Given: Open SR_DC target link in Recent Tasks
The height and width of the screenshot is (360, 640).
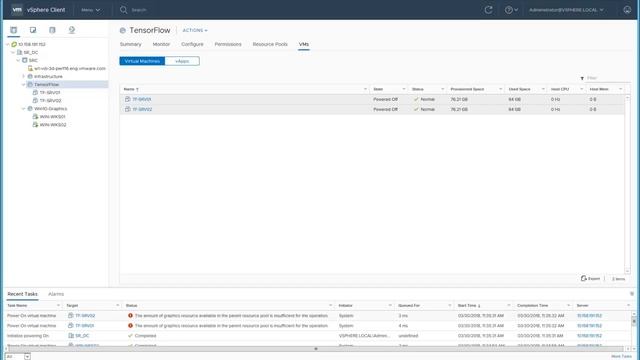Looking at the screenshot, I should click(x=82, y=336).
